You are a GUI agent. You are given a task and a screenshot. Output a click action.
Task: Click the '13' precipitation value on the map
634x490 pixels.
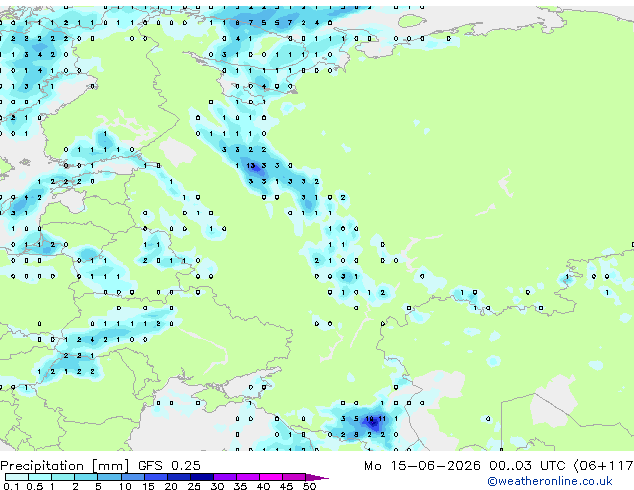pyautogui.click(x=251, y=165)
